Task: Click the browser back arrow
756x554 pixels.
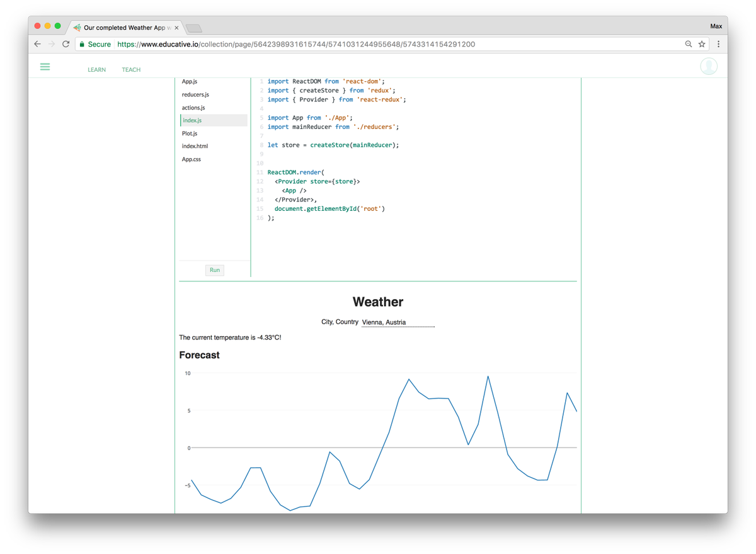Action: click(x=37, y=44)
